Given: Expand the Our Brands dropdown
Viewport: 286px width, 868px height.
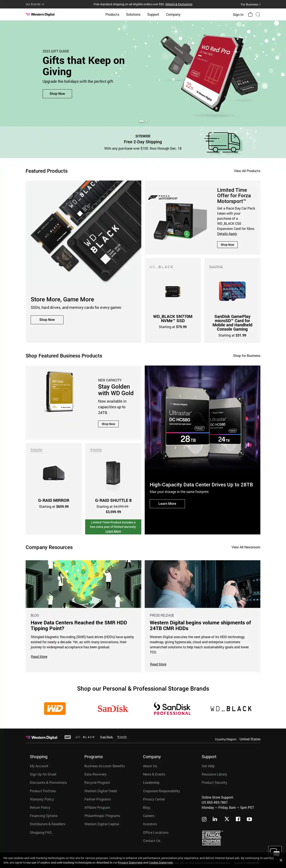Looking at the screenshot, I should pos(35,4).
